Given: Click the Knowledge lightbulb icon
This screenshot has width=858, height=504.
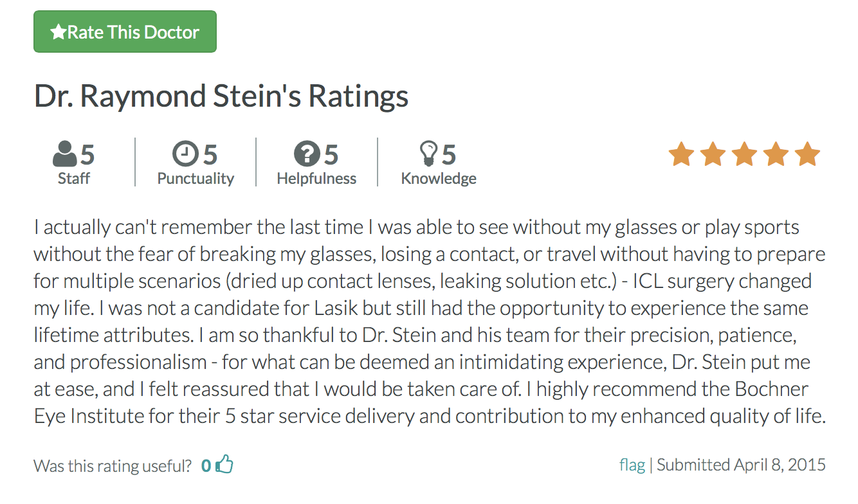Looking at the screenshot, I should (x=428, y=154).
